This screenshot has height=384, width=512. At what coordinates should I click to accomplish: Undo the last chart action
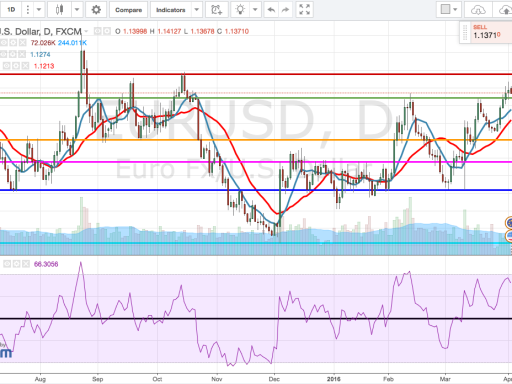(271, 10)
